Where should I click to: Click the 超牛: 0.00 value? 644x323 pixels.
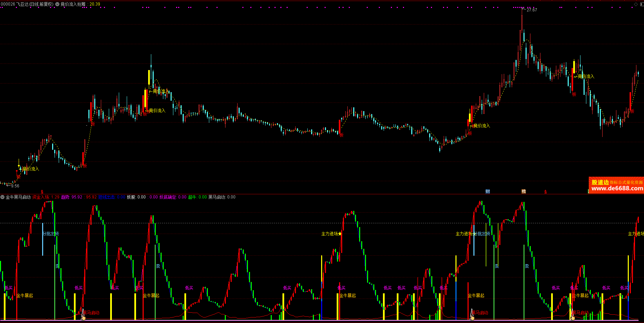[x=198, y=197]
